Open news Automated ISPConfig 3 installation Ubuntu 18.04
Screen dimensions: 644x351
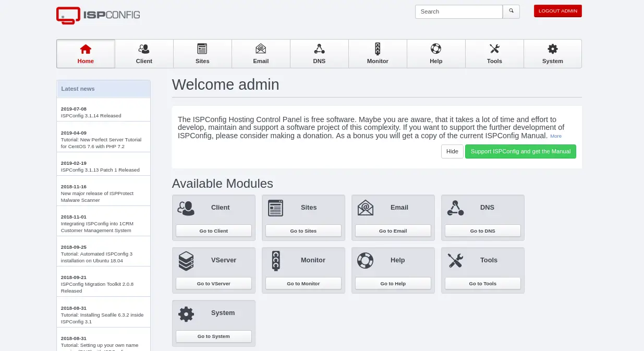point(96,257)
